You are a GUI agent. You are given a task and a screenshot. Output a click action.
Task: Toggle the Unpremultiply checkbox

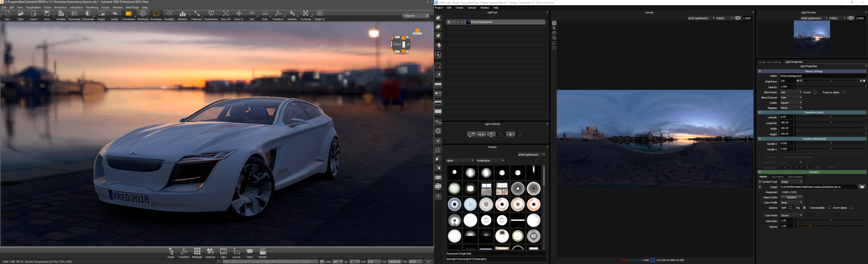pos(830,208)
